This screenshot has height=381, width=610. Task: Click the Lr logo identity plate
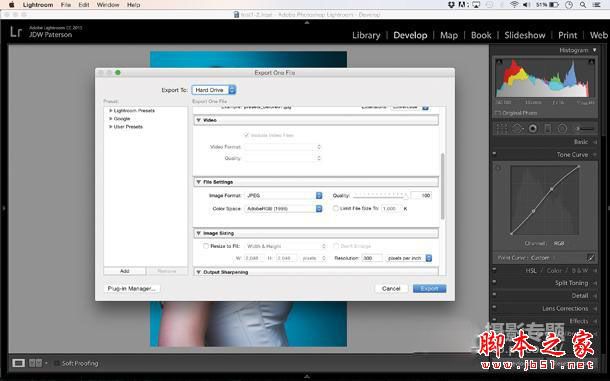pos(16,32)
